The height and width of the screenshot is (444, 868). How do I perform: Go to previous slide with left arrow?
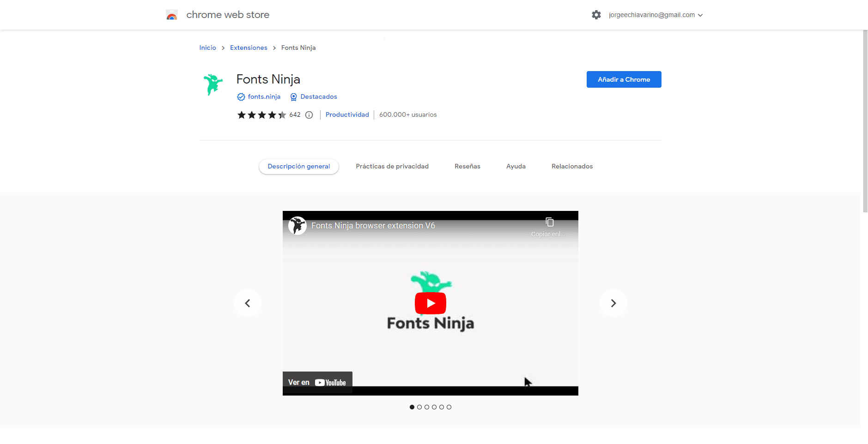point(248,303)
